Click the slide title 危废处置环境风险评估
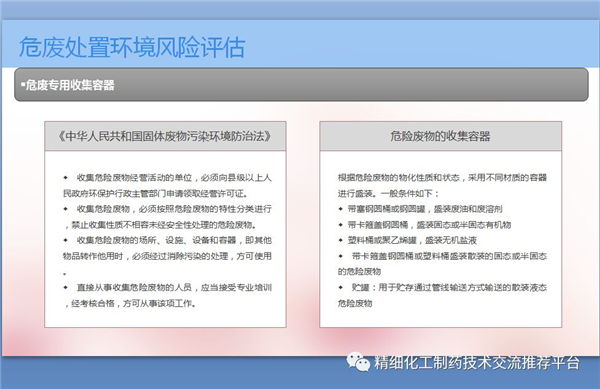600x389 pixels. tap(132, 48)
